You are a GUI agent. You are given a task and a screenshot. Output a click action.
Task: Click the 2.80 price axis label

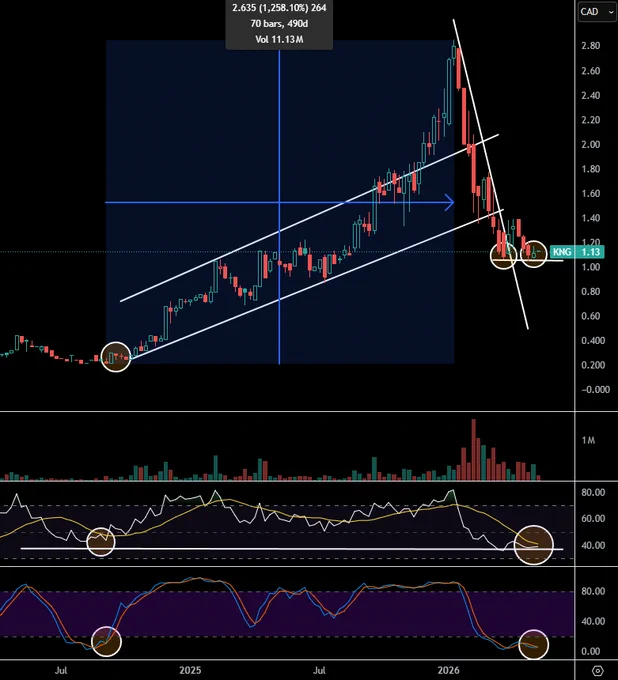point(591,46)
